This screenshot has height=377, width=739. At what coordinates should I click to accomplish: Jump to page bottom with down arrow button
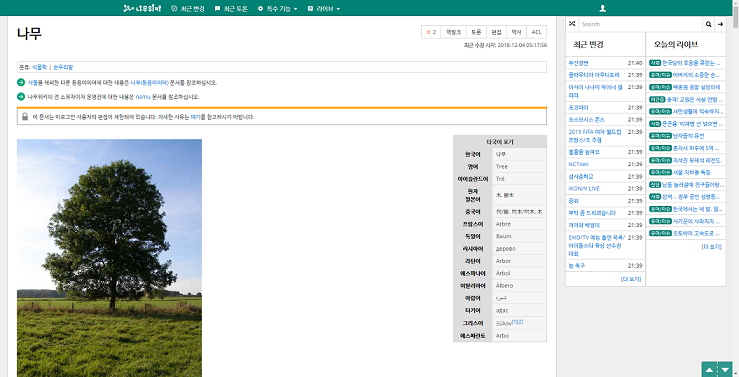[x=725, y=370]
